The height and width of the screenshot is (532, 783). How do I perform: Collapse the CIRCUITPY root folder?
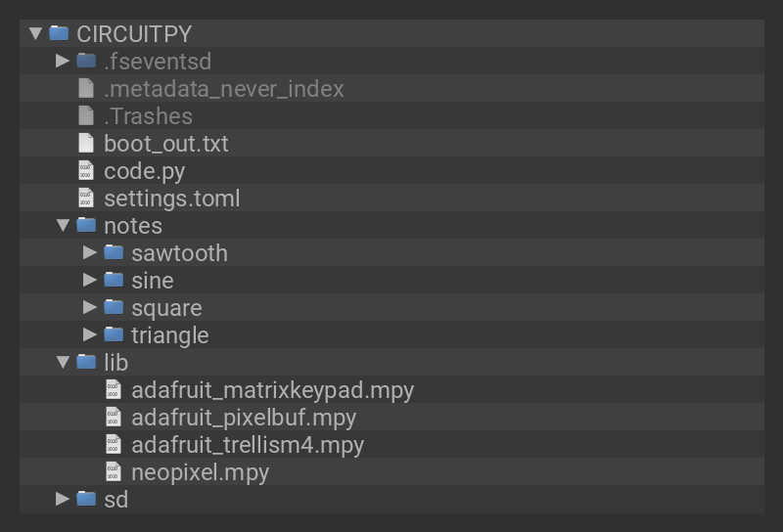click(x=36, y=34)
